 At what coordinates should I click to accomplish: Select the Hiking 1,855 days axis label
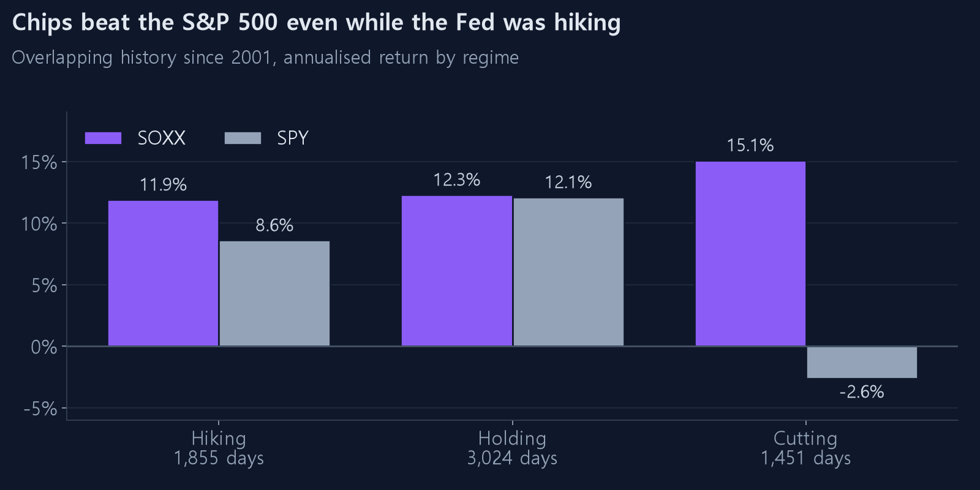coord(219,448)
